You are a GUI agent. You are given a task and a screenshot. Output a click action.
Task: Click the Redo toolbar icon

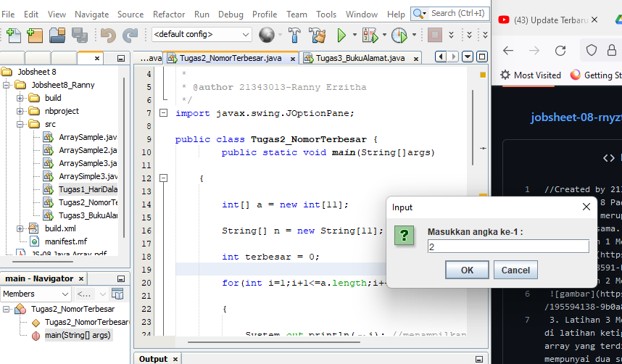(x=130, y=35)
